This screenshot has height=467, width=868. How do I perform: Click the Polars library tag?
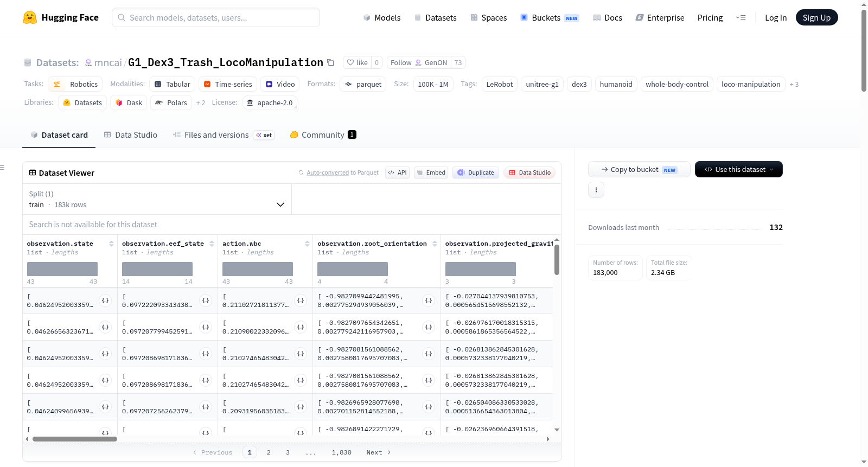point(171,103)
